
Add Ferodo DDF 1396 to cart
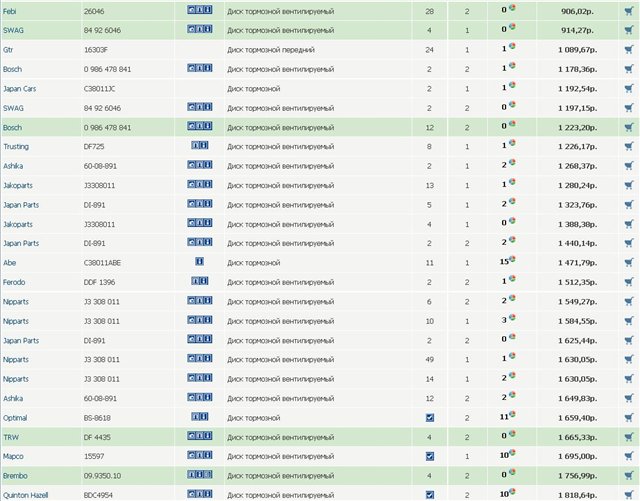tap(629, 282)
